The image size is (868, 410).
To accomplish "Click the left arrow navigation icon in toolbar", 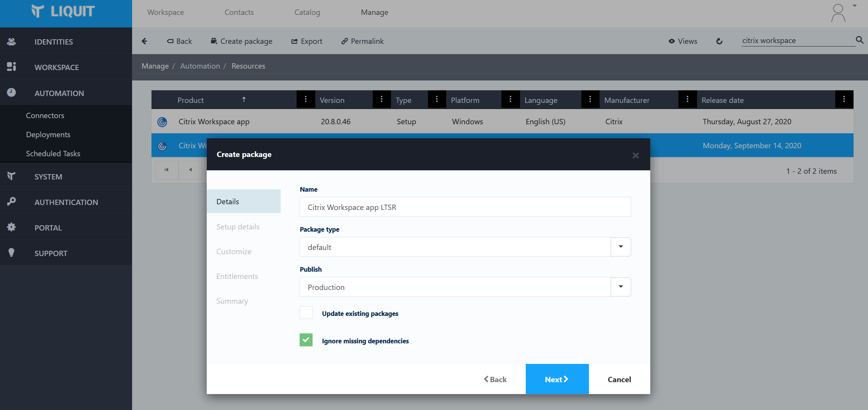I will pos(144,41).
